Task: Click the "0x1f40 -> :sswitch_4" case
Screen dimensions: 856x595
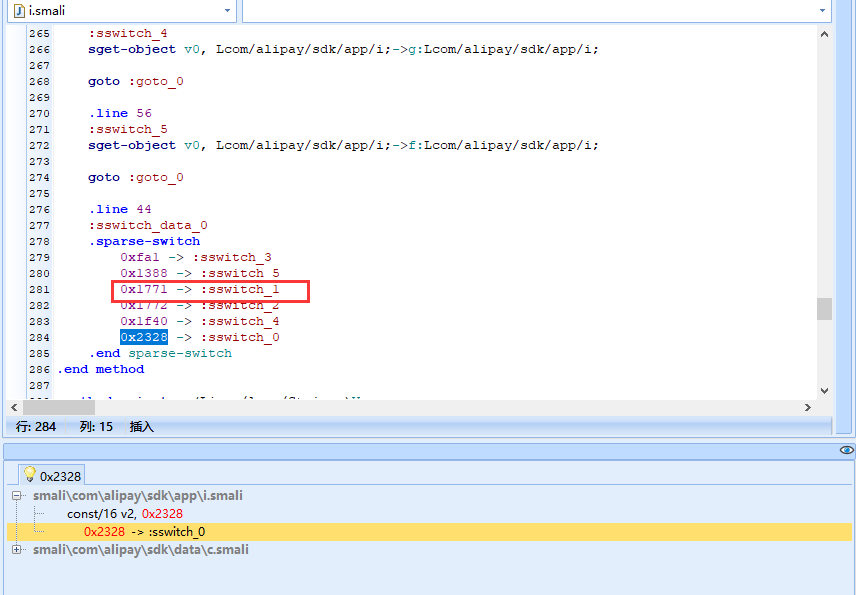Action: pos(200,321)
